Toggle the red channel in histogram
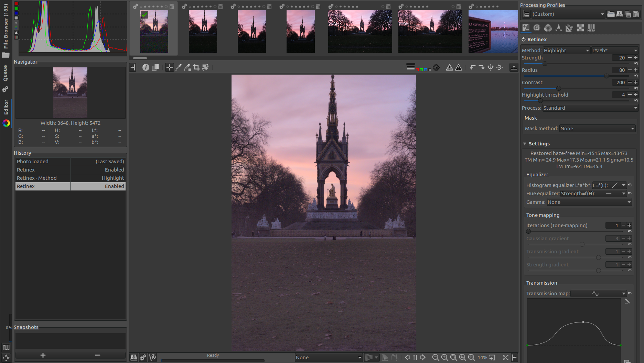 16,4
